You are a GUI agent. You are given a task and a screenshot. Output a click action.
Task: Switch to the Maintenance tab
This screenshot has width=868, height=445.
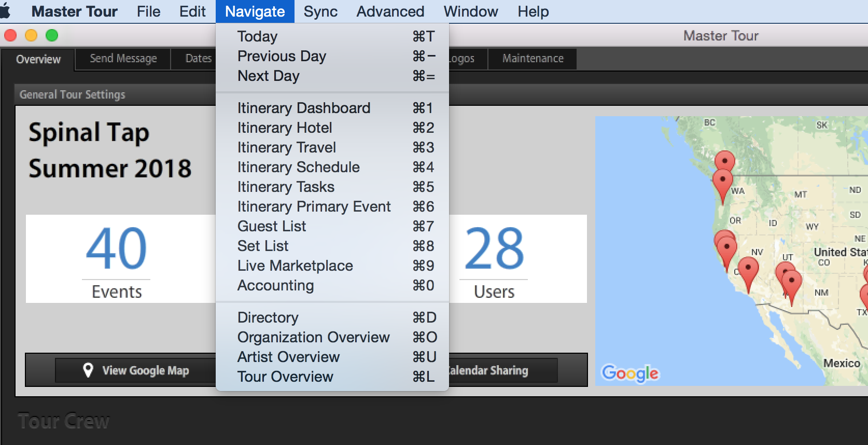[x=533, y=59]
